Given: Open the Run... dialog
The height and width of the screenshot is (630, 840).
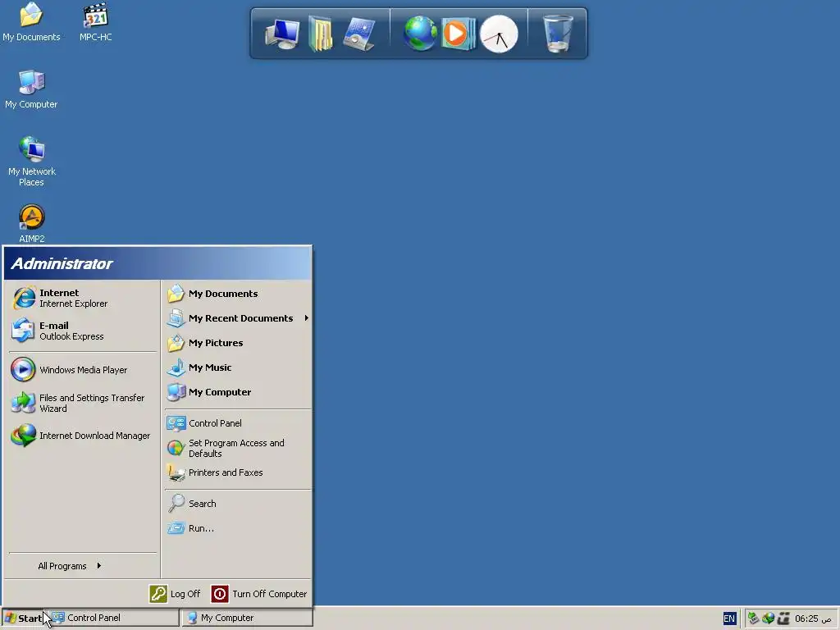Looking at the screenshot, I should (x=238, y=528).
